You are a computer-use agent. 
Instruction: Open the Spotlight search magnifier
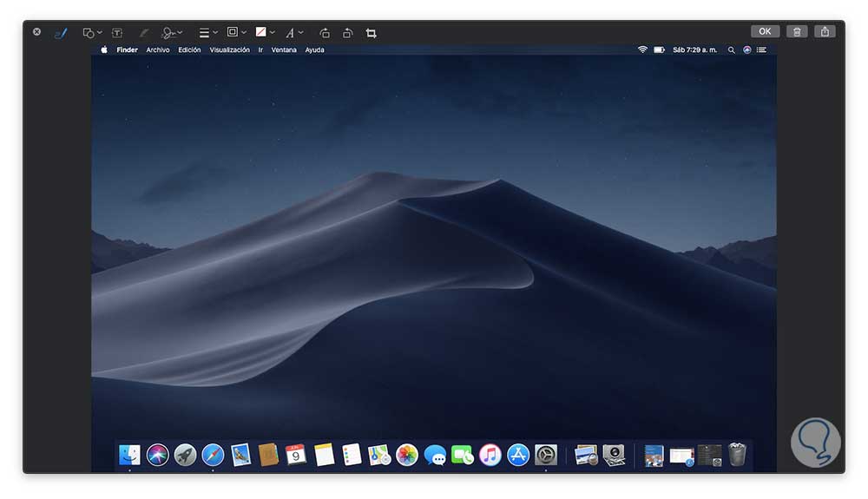coord(731,49)
